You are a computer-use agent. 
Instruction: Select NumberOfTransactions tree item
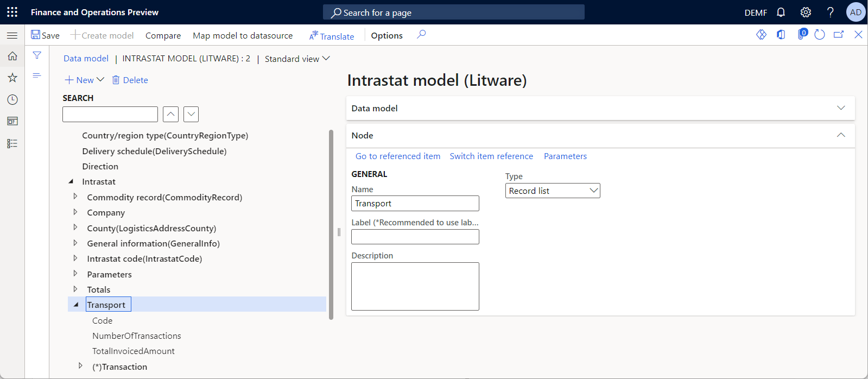137,336
